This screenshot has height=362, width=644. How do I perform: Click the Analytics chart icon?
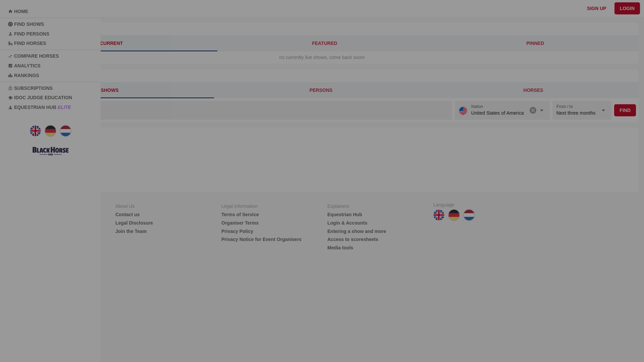point(10,66)
